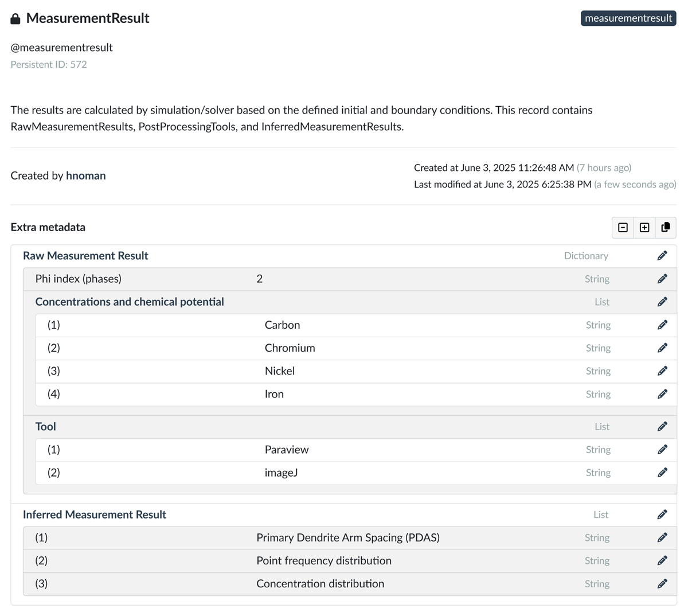
Task: Edit Primary Dendrite Arm Spacing entry
Action: pyautogui.click(x=662, y=537)
